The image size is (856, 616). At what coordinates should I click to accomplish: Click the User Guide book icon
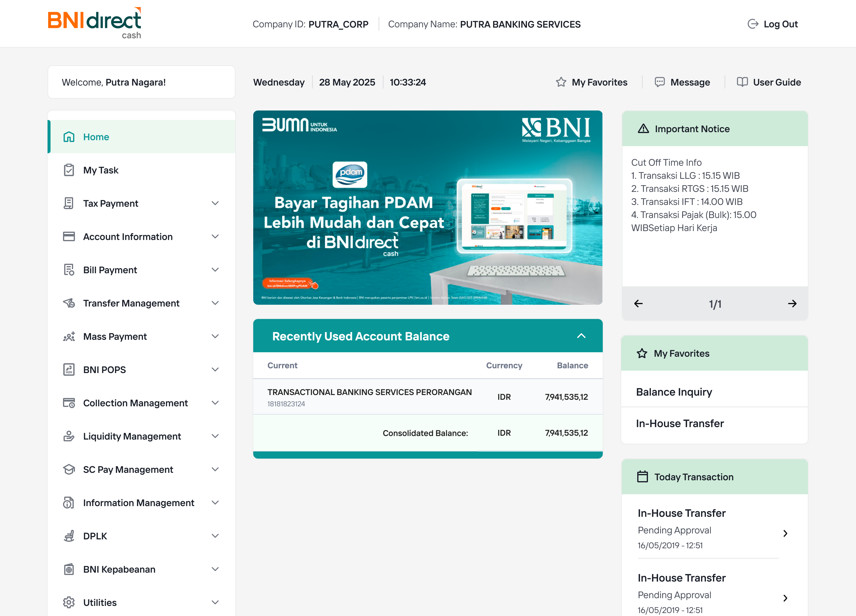coord(742,82)
